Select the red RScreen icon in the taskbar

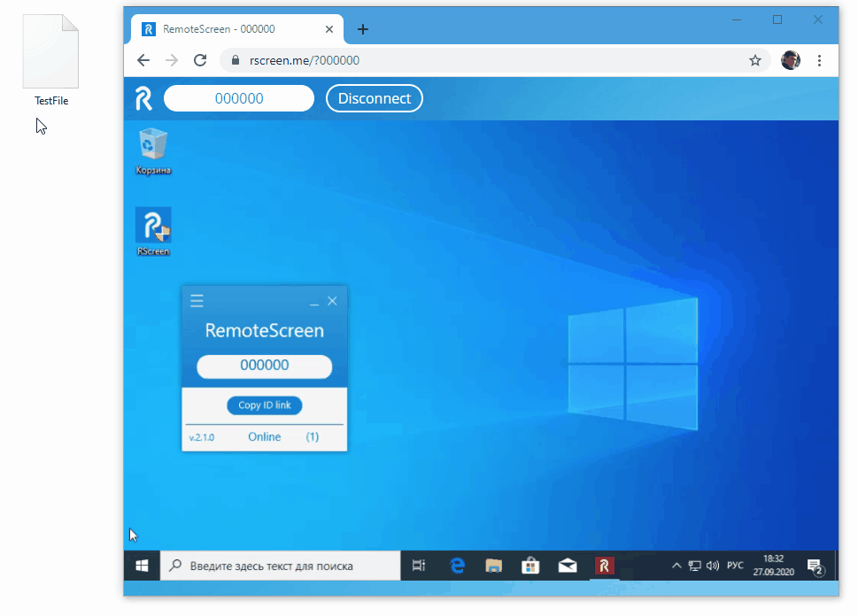coord(603,565)
